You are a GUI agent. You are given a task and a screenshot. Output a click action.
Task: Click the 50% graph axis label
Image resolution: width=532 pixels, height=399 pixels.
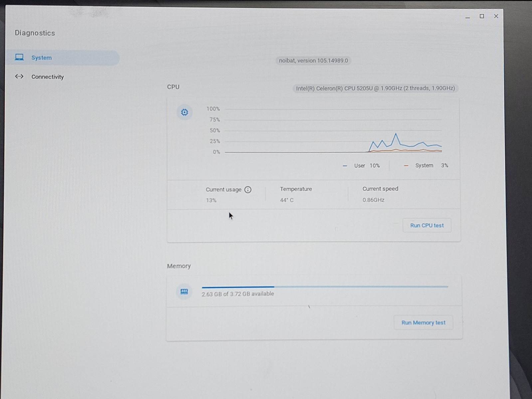point(215,130)
